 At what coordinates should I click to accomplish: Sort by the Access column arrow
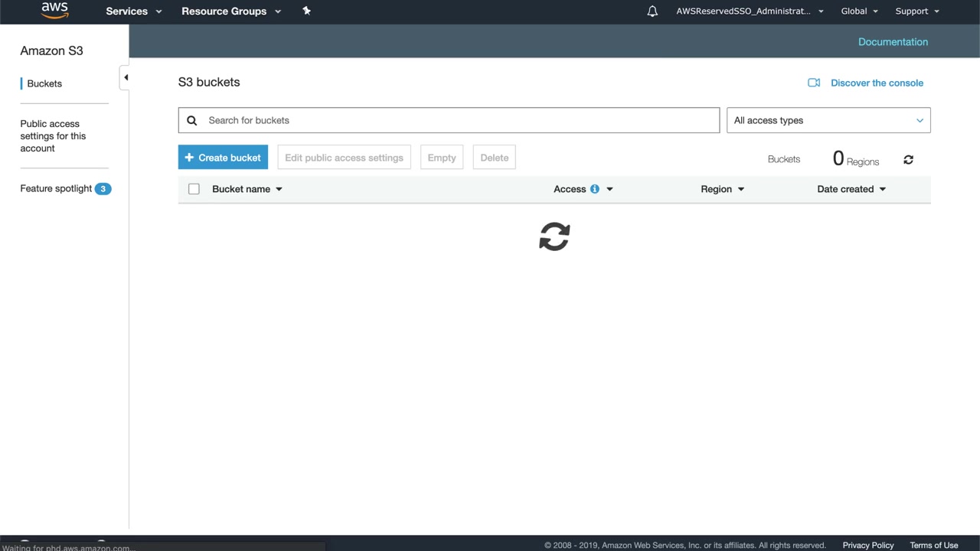[x=609, y=189]
